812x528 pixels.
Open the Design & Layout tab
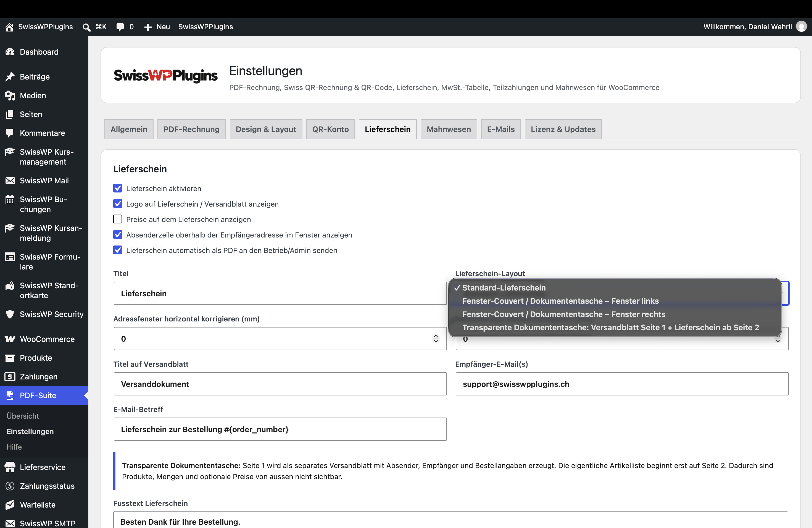coord(266,129)
